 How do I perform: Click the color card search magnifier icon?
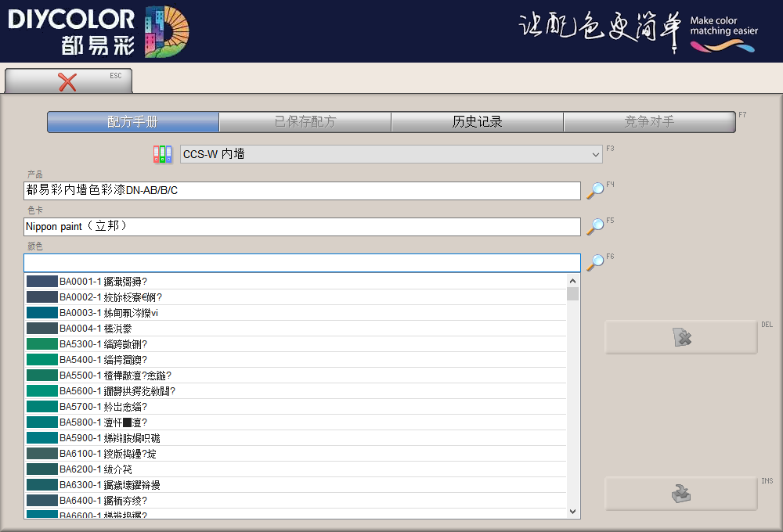(x=595, y=226)
